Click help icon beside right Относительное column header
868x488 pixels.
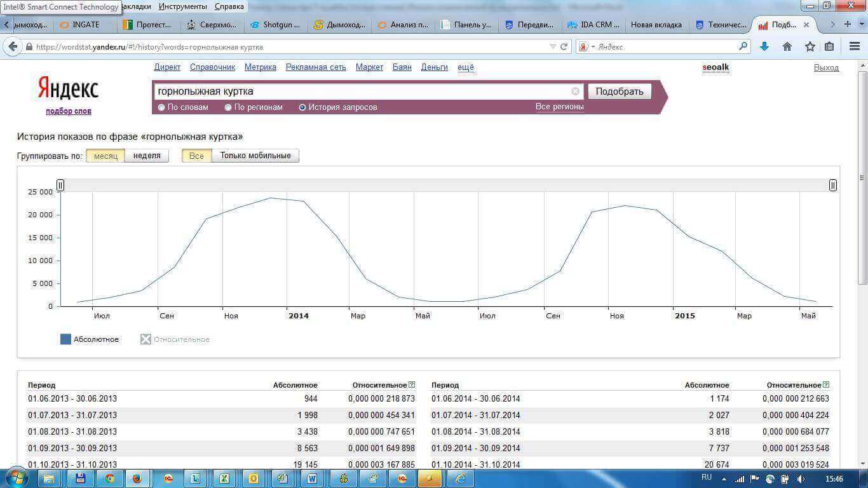(826, 384)
